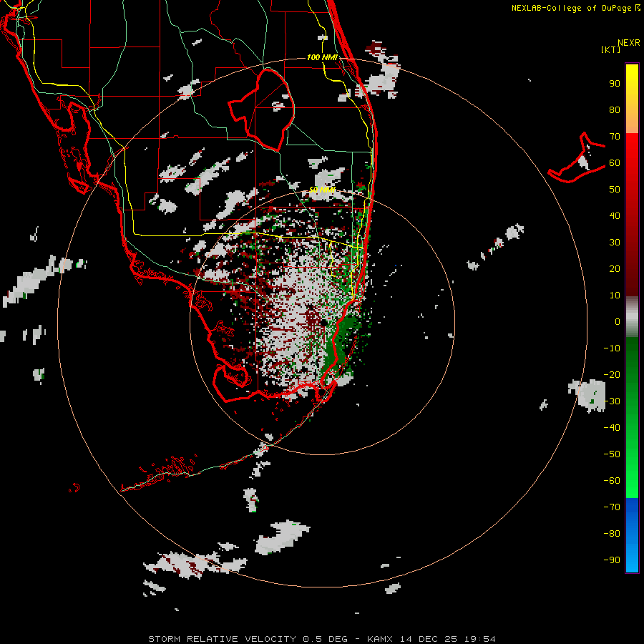This screenshot has height=644, width=644.
Task: Click the -60 scale value
Action: [x=612, y=481]
